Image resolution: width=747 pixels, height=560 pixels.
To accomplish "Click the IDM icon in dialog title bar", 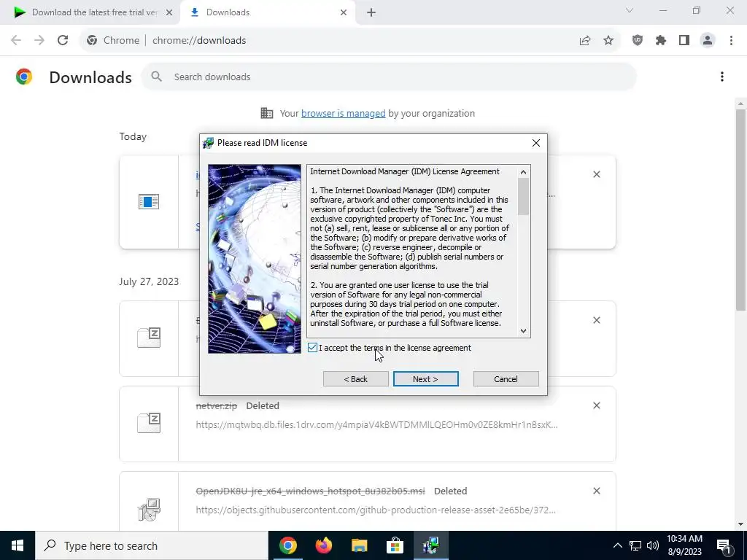I will pyautogui.click(x=208, y=143).
